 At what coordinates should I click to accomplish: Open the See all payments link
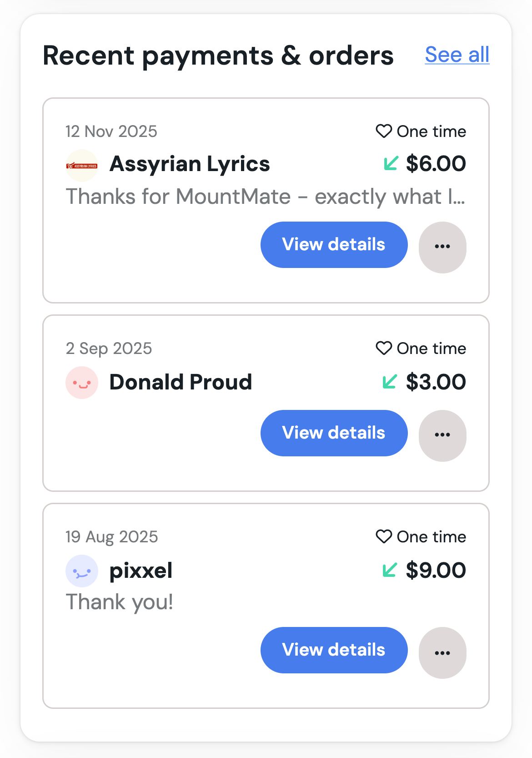coord(457,55)
